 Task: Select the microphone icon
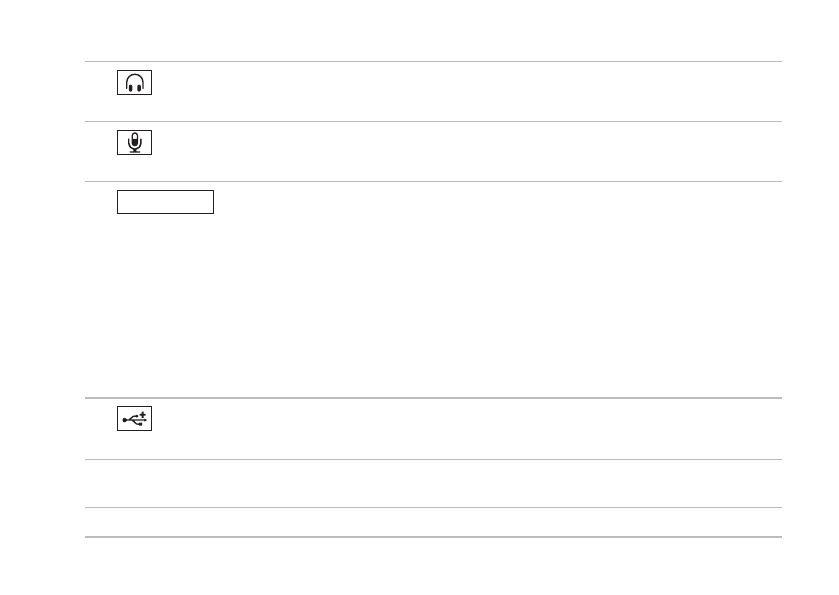pos(135,143)
